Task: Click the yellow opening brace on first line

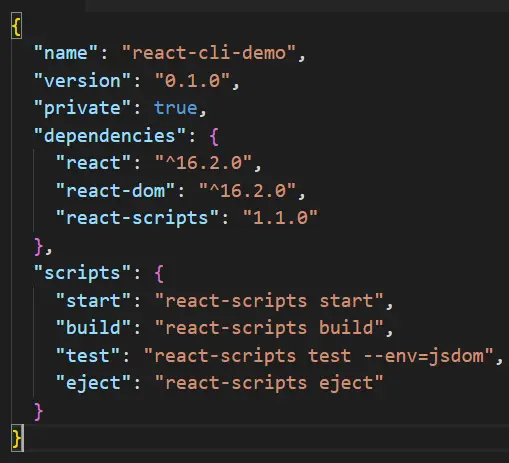Action: (x=17, y=26)
